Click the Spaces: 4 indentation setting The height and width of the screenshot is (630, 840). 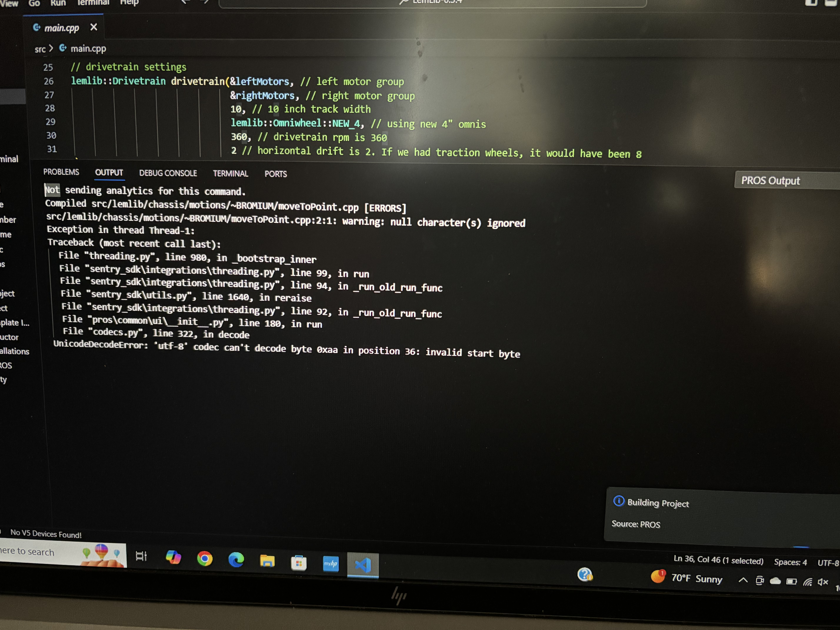click(790, 562)
